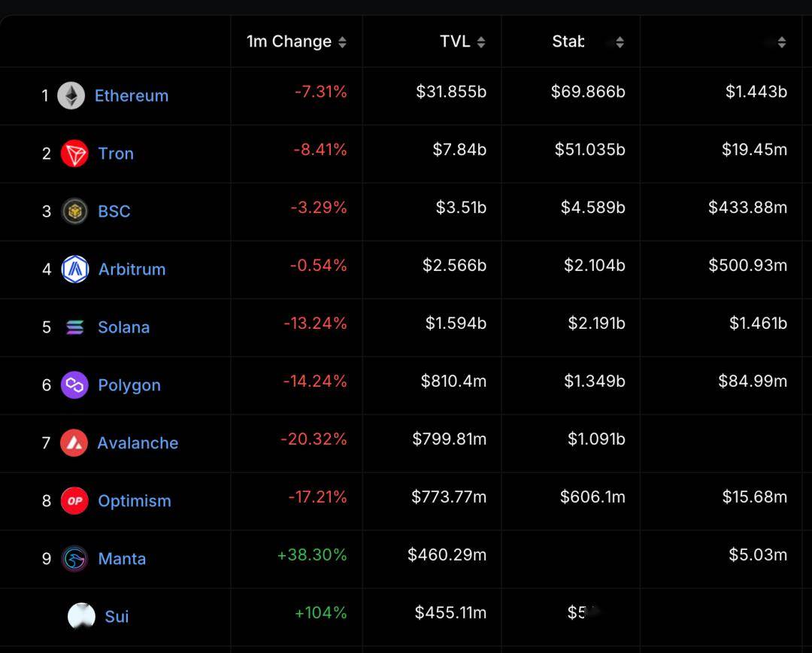812x653 pixels.
Task: Click the BSC chain logo icon
Action: click(x=74, y=211)
